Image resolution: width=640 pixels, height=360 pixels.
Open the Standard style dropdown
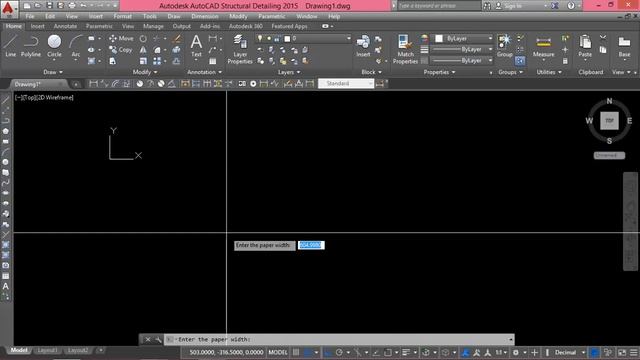pyautogui.click(x=346, y=83)
